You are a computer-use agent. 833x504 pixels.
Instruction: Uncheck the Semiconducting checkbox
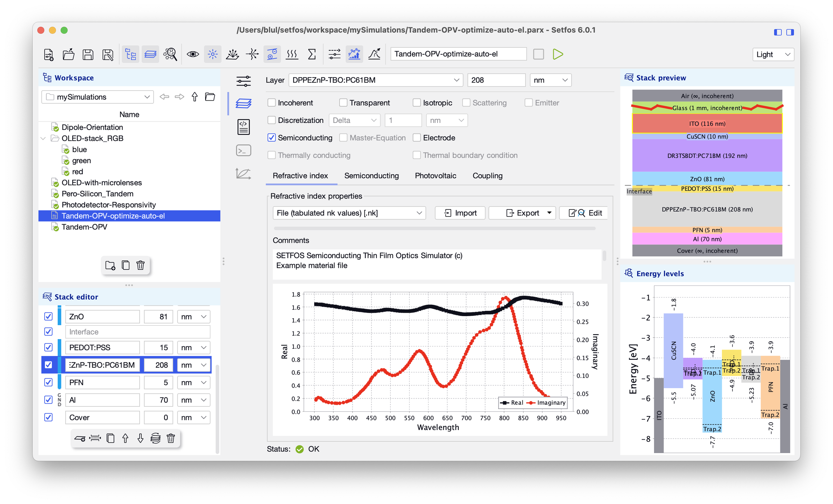point(272,138)
